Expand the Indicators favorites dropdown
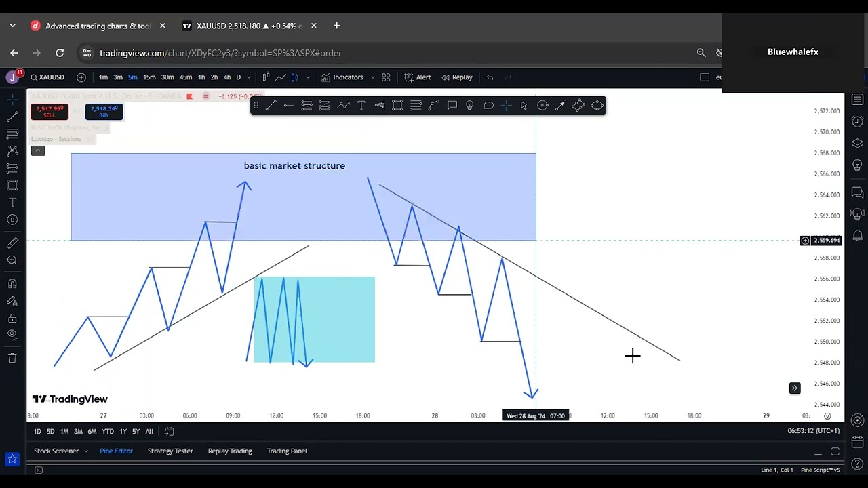The width and height of the screenshot is (868, 488). click(372, 77)
